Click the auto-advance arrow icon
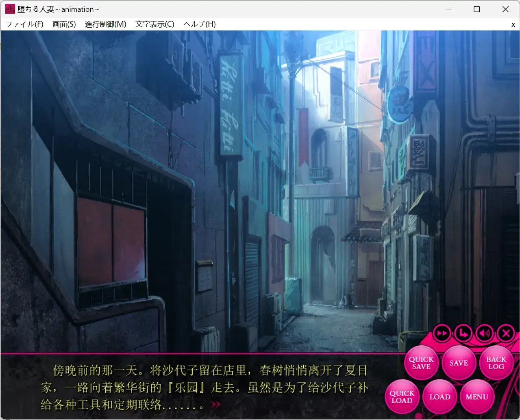Image resolution: width=520 pixels, height=420 pixels. [x=463, y=333]
